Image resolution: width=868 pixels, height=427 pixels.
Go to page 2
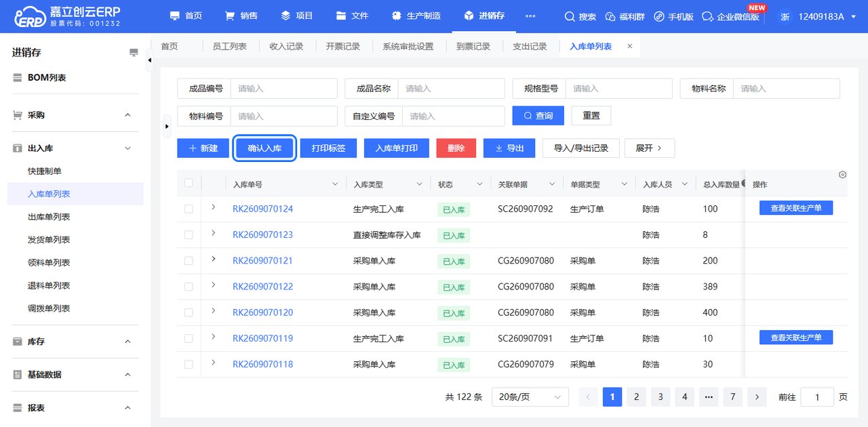(636, 397)
